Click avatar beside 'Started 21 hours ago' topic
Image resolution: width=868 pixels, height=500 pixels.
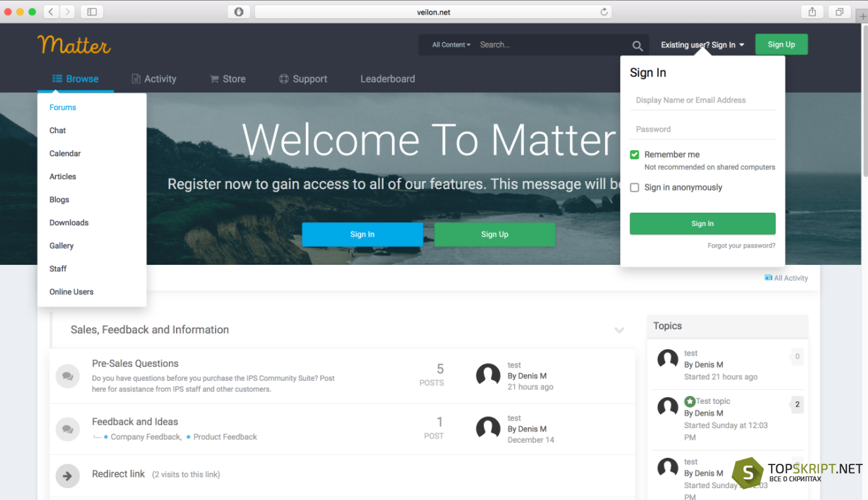tap(668, 360)
